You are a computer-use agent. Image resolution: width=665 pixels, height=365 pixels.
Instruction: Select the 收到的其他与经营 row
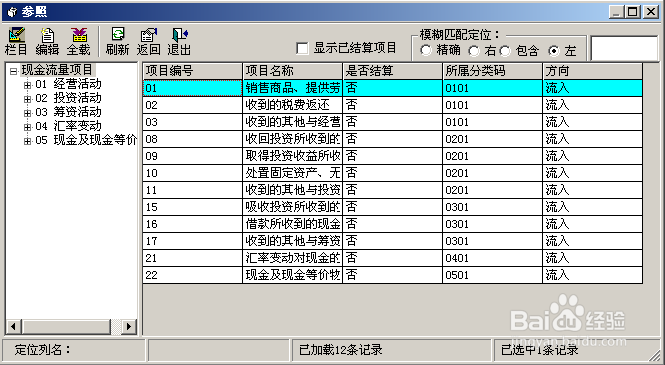coord(393,122)
